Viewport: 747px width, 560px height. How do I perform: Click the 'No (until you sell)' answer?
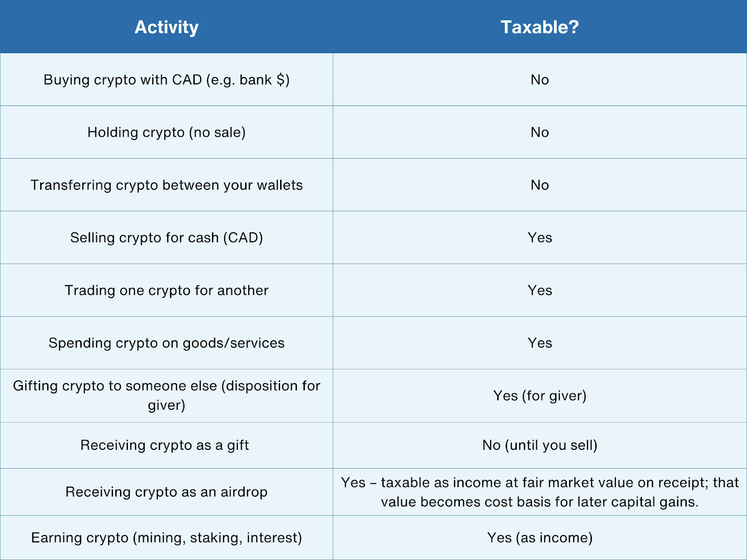(540, 445)
